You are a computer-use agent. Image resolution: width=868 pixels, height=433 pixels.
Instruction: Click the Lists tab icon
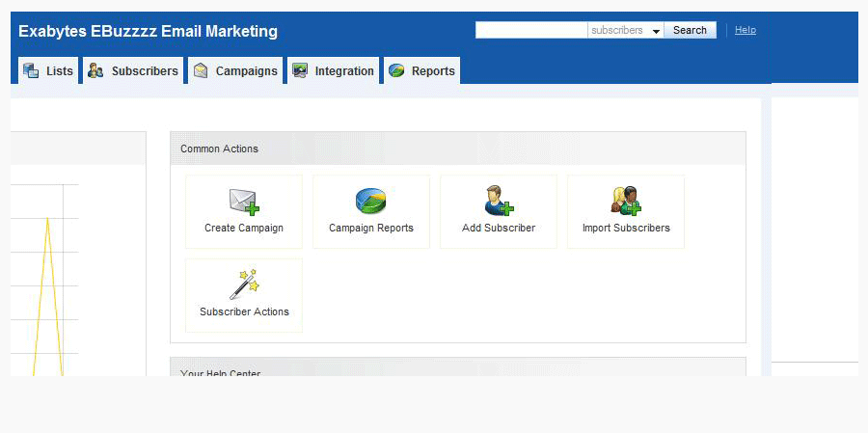tap(31, 70)
